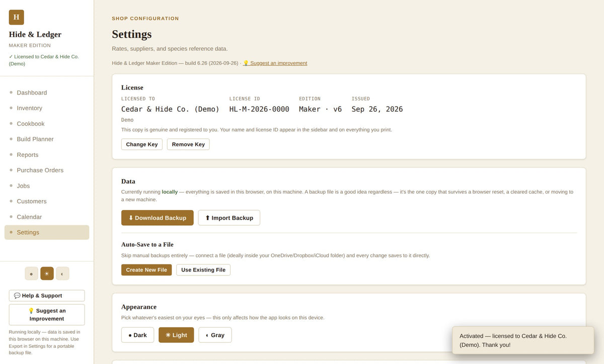This screenshot has height=364, width=604.
Task: Click Use Existing File
Action: tap(203, 270)
